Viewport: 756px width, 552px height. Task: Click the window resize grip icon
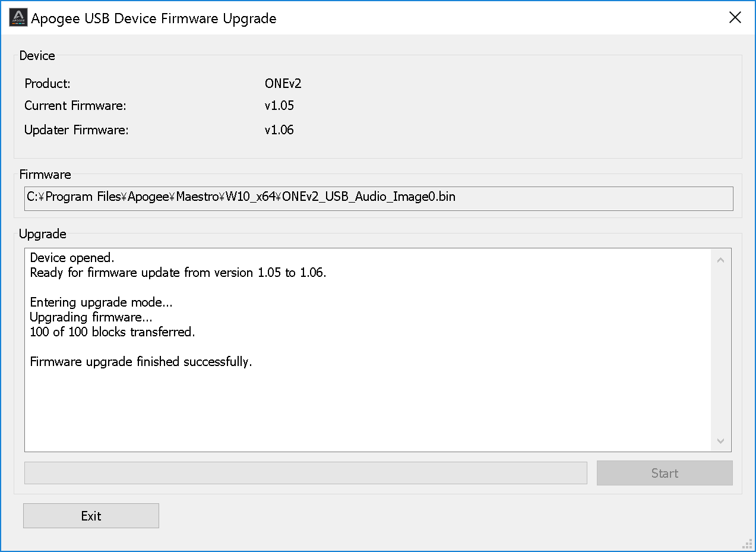[747, 544]
